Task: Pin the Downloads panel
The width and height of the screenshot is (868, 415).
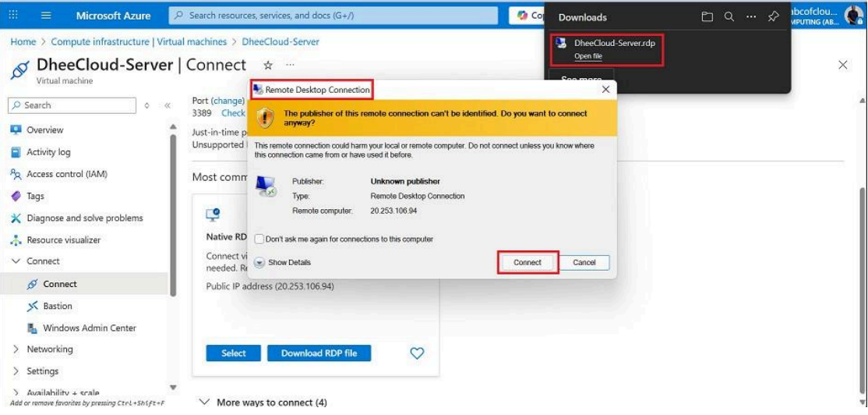Action: tap(773, 17)
